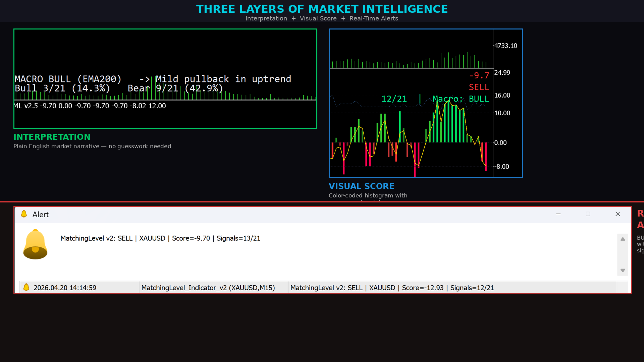Click the 4733.10 price axis label
644x362 pixels.
(x=505, y=46)
